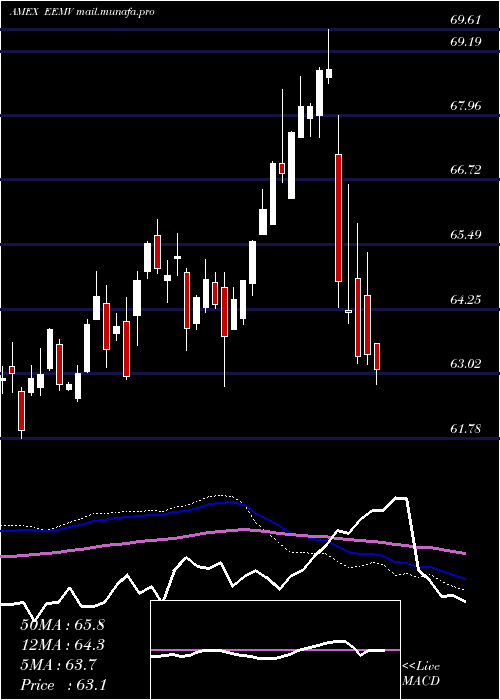
Task: Click the 69.19 price level label
Action: (466, 42)
